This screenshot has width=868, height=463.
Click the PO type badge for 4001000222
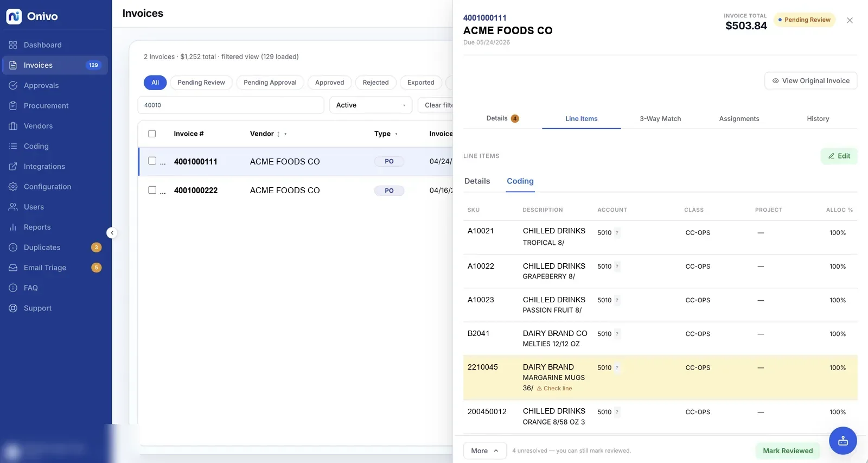tap(389, 191)
